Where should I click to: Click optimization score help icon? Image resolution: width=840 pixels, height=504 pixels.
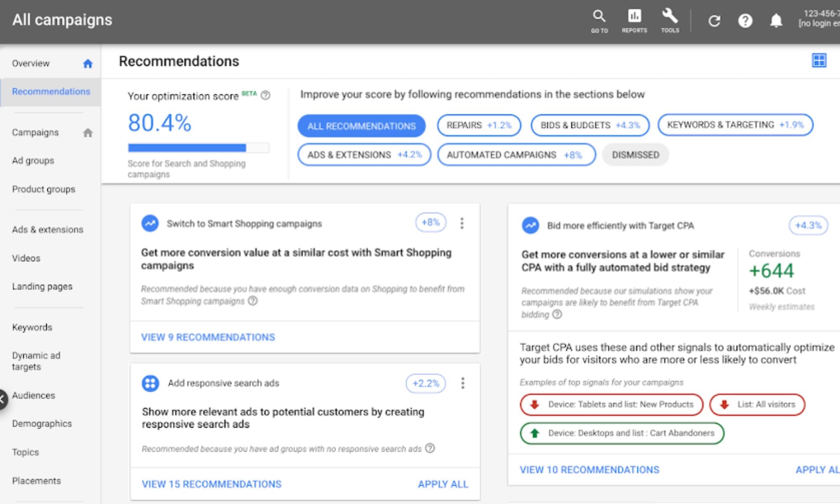pos(265,95)
